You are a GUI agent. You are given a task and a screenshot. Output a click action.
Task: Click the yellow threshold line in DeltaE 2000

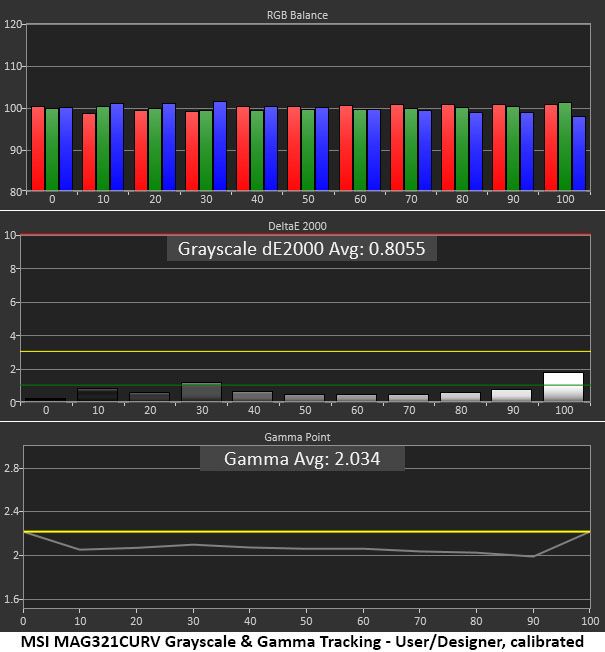click(305, 352)
